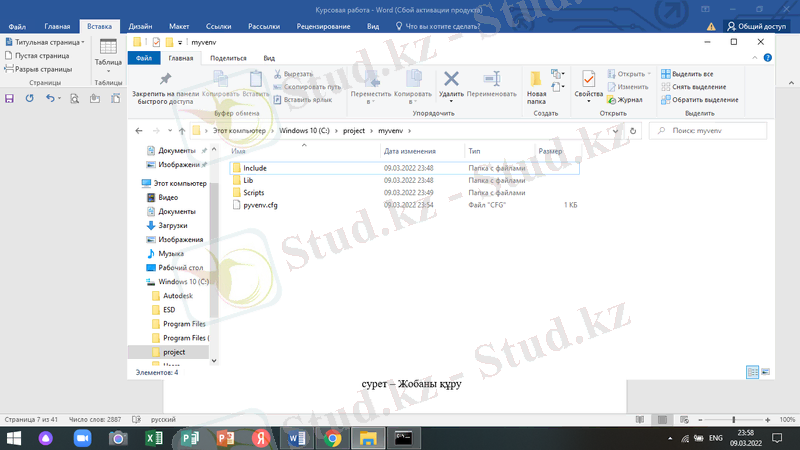
Task: Save Word document via toolbar icon
Action: click(x=9, y=98)
